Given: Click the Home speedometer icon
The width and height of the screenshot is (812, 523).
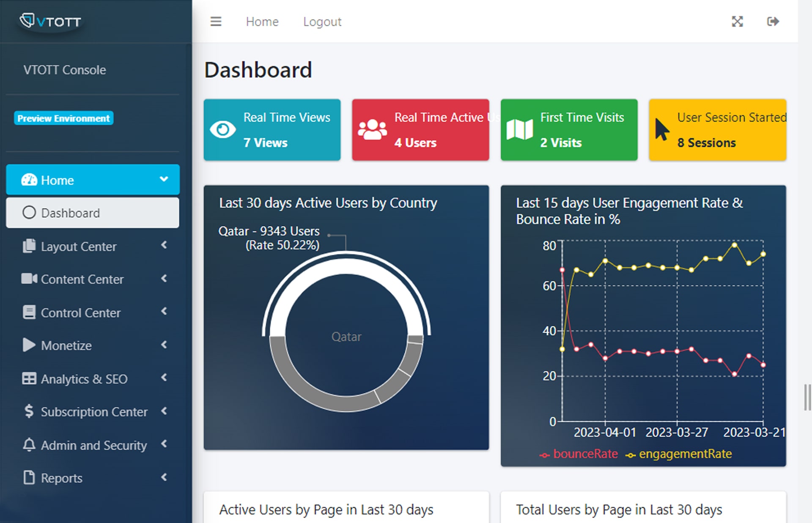Looking at the screenshot, I should click(x=29, y=180).
